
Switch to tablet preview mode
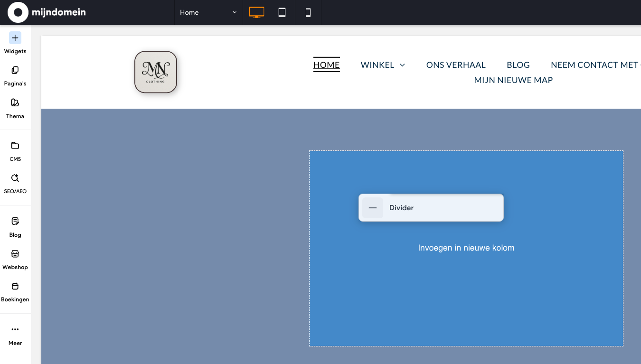(x=282, y=13)
